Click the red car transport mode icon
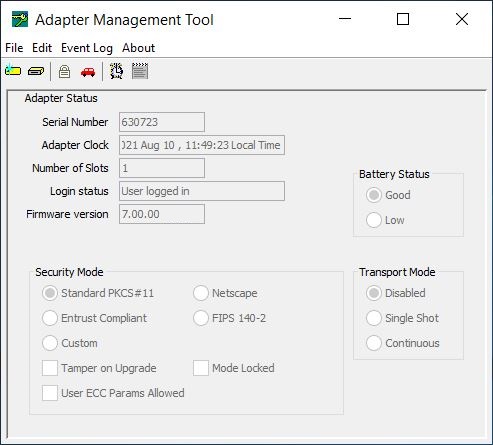Viewport: 493px width, 445px height. (x=88, y=72)
